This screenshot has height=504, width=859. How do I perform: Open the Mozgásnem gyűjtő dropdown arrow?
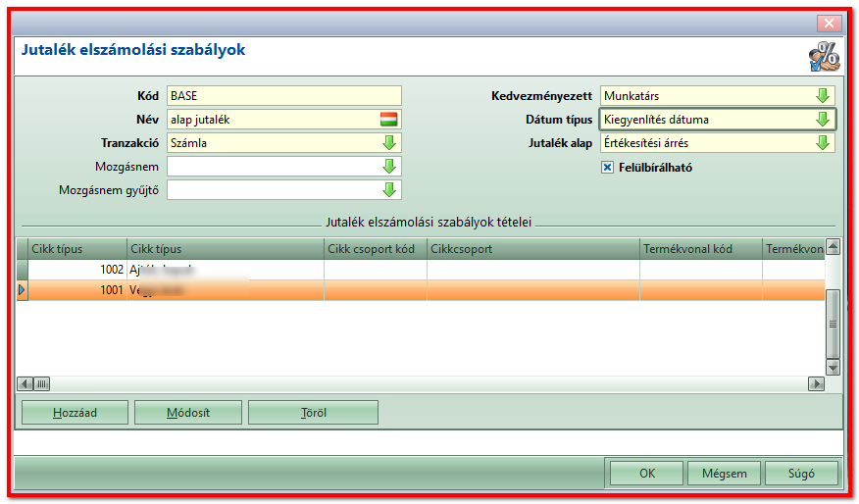click(389, 190)
